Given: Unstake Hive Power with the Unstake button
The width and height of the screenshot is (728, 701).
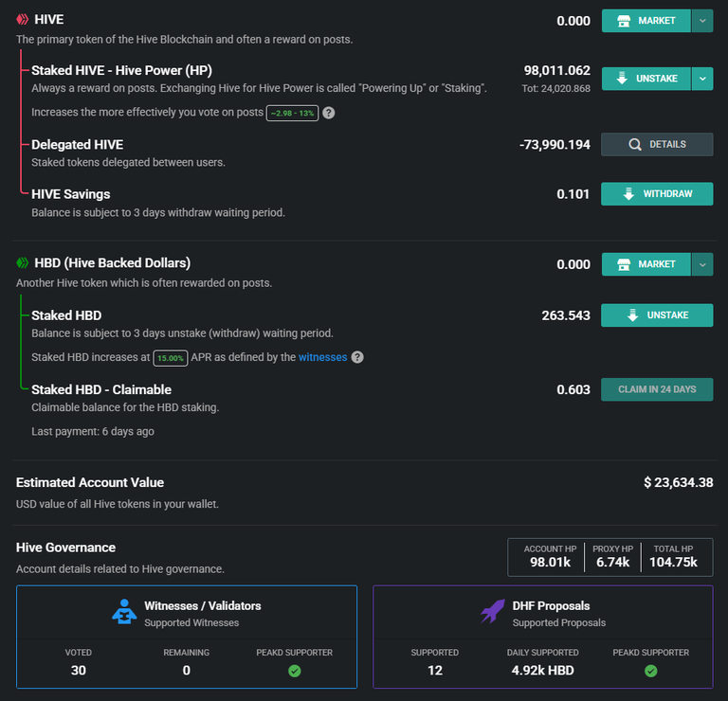Looking at the screenshot, I should click(646, 79).
